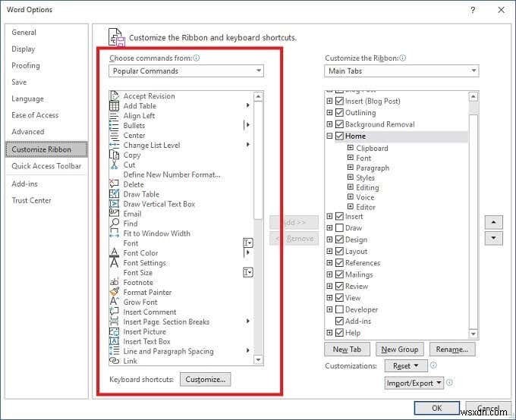Click the Link chain icon
Image resolution: width=516 pixels, height=420 pixels.
click(x=114, y=361)
